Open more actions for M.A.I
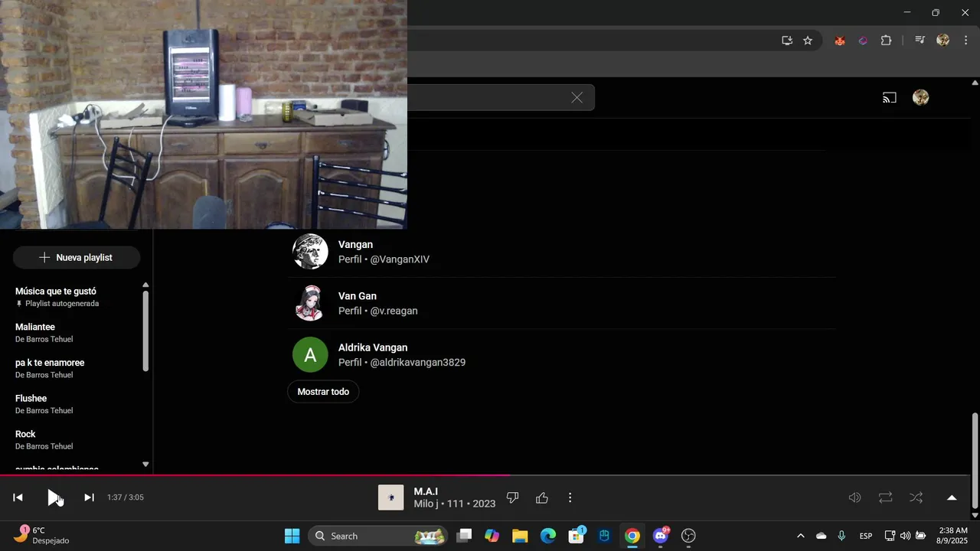Screen dimensions: 980x551 point(570,497)
